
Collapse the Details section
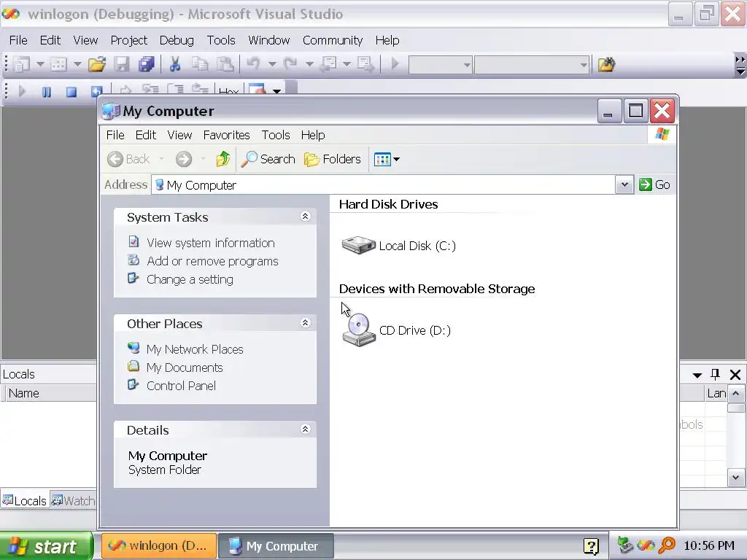[306, 429]
